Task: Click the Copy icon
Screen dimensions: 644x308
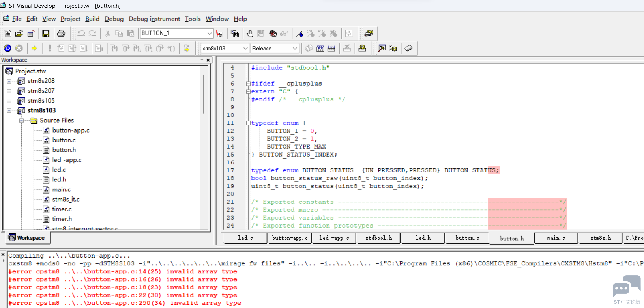Action: click(x=119, y=34)
